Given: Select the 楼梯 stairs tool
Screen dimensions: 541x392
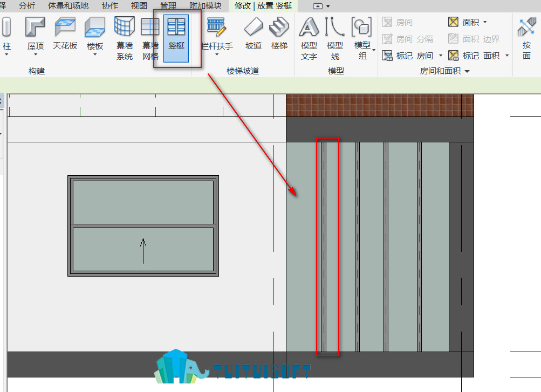Looking at the screenshot, I should pos(279,34).
